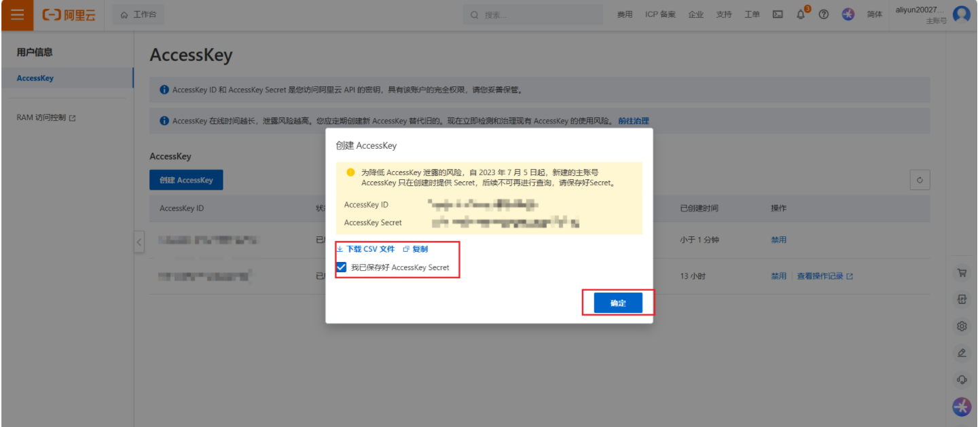Open the ICP 备案 menu
The height and width of the screenshot is (427, 980).
click(x=660, y=15)
